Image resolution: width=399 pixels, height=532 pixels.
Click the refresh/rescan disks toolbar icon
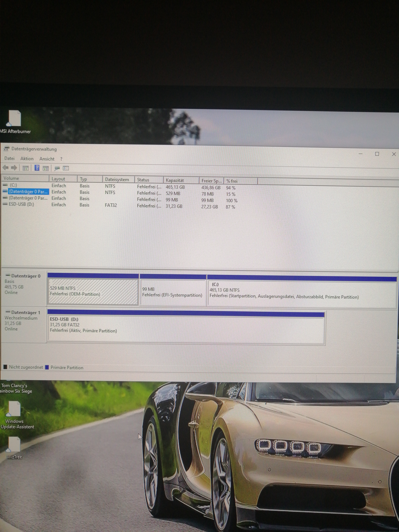[x=57, y=168]
